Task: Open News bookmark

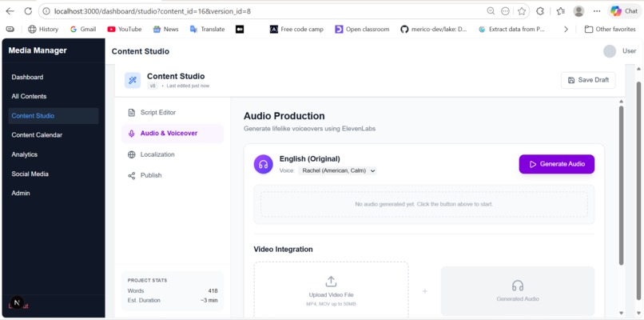Action: (165, 30)
